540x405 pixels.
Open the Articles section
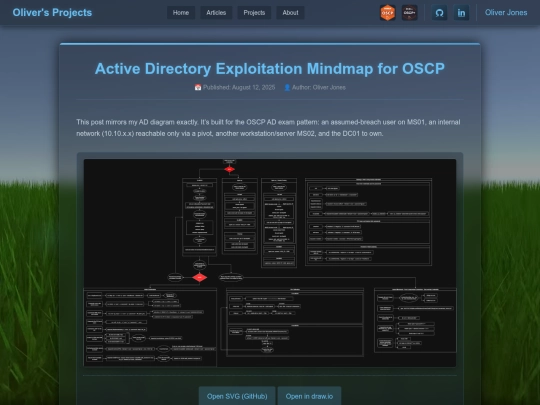216,13
